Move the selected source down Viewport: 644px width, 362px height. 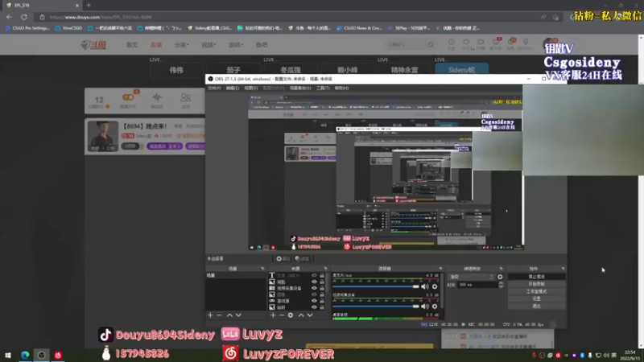310,315
